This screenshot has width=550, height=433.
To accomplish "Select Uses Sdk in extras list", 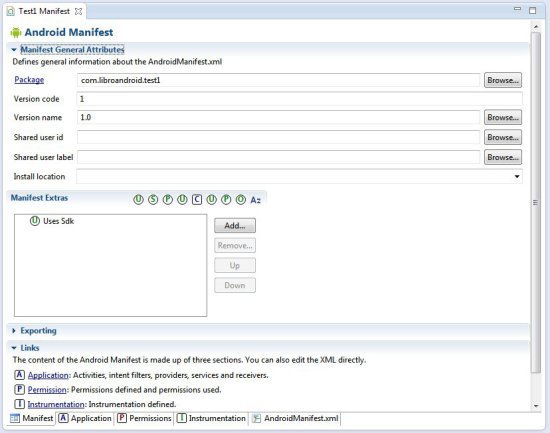I will (52, 221).
